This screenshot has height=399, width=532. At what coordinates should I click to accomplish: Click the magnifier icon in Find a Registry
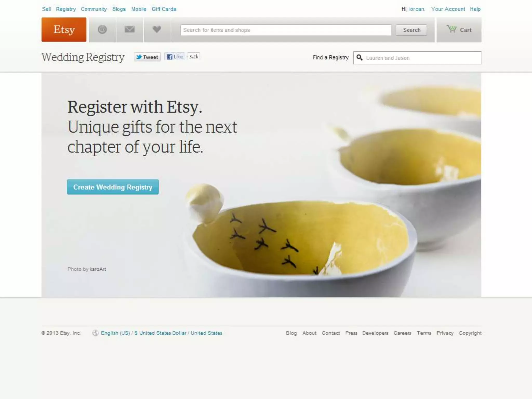(360, 58)
